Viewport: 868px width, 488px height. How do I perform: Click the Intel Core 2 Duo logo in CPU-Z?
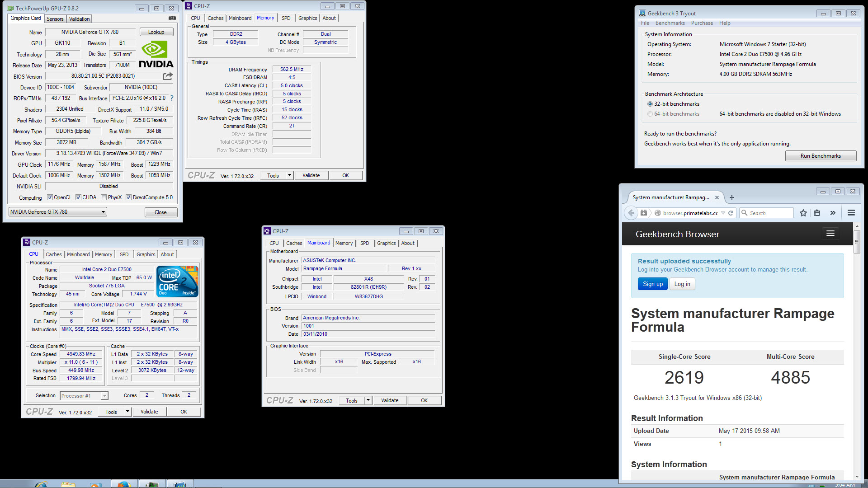177,281
